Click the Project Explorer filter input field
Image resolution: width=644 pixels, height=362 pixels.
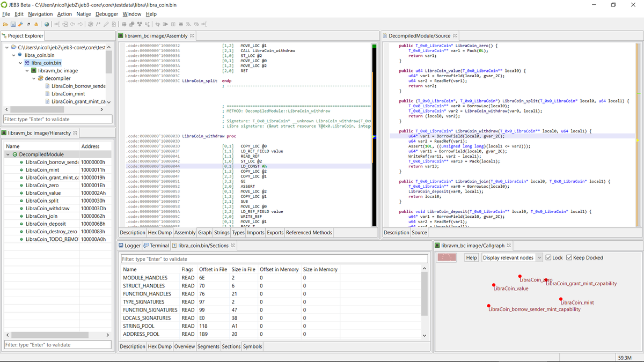58,120
